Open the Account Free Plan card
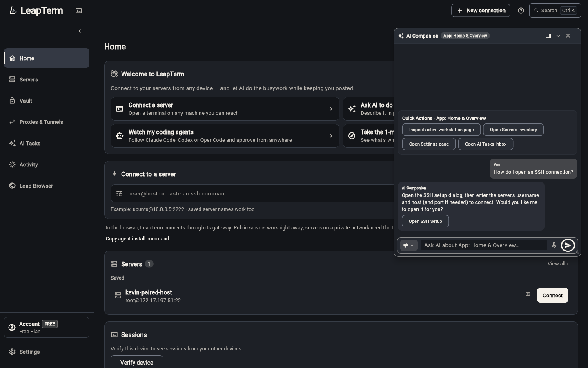Viewport: 588px width, 368px height. [47, 327]
